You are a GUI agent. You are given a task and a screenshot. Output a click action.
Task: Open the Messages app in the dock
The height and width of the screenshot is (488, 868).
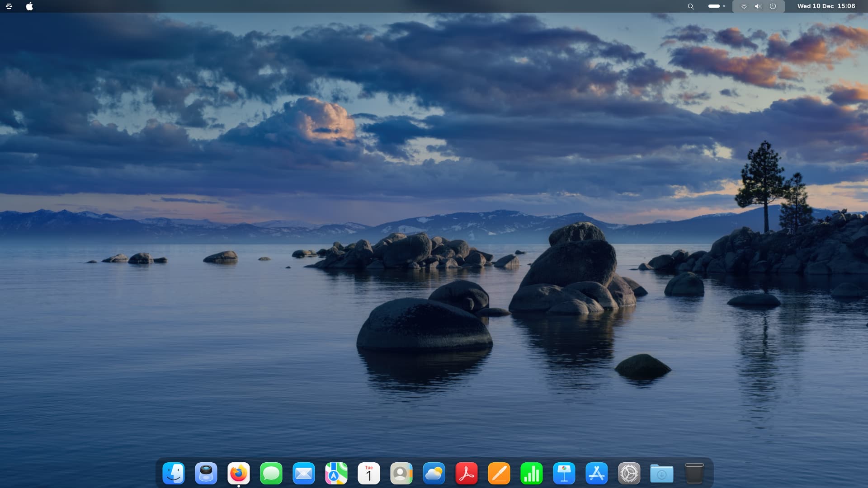(x=271, y=474)
